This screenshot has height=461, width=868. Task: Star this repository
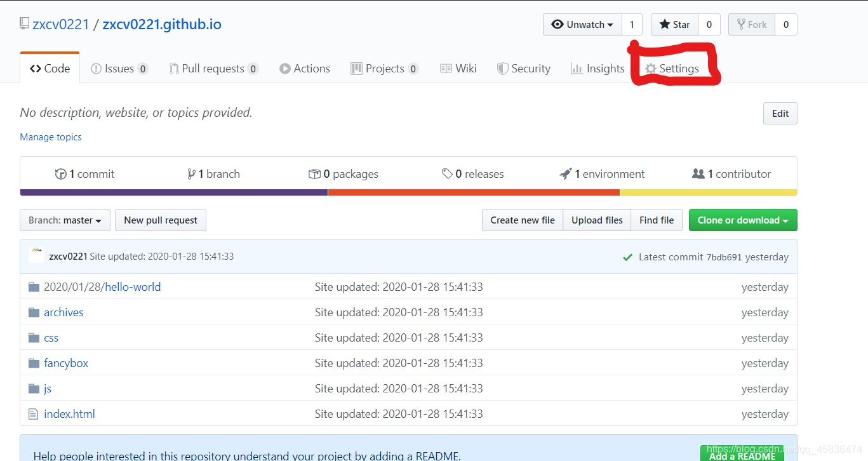(674, 24)
